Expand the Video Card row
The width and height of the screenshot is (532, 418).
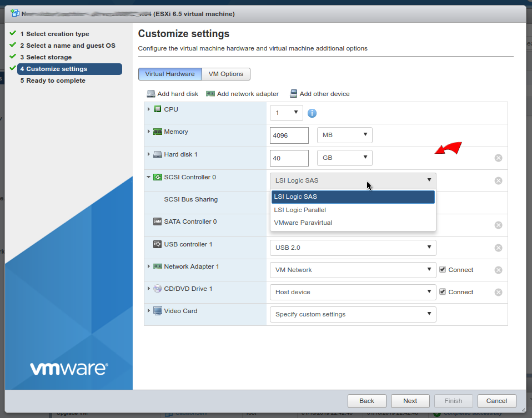[x=149, y=310]
